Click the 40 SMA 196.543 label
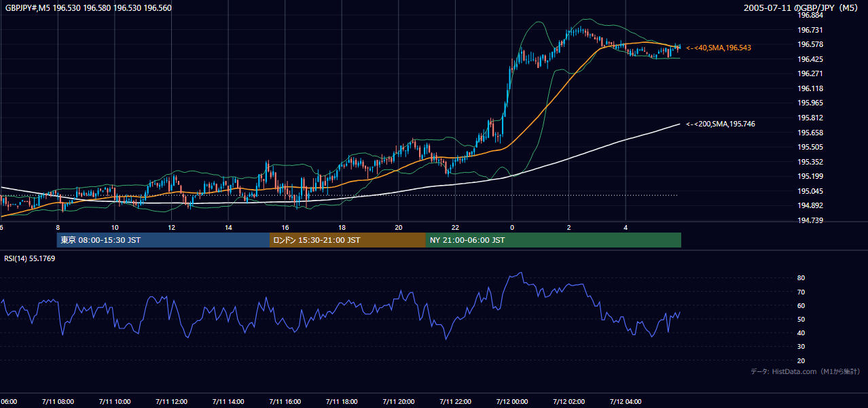 [718, 48]
